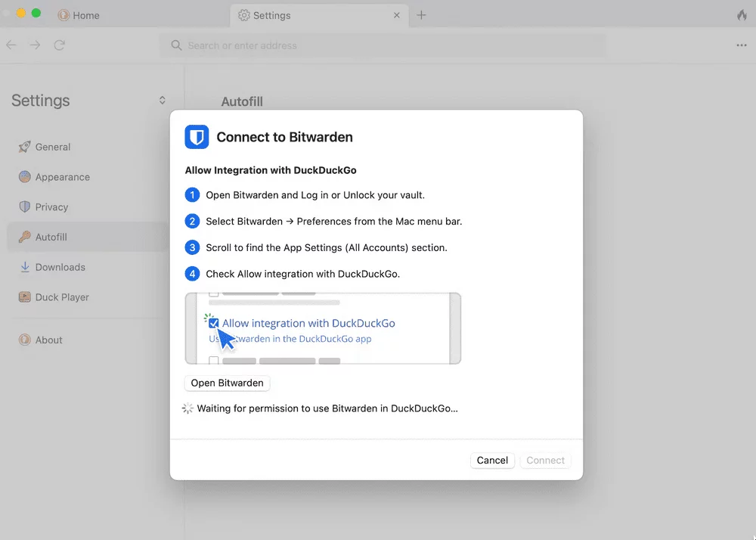The image size is (756, 540).
Task: Expand the Settings section chooser arrows
Action: (x=162, y=101)
